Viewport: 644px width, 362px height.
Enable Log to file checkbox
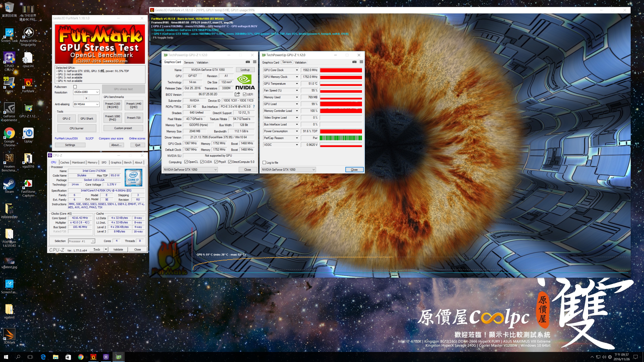(x=264, y=162)
